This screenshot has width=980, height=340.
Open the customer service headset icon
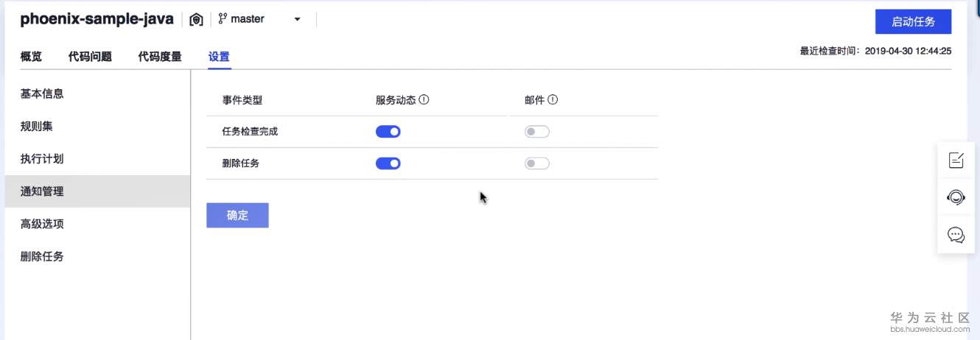click(x=956, y=197)
